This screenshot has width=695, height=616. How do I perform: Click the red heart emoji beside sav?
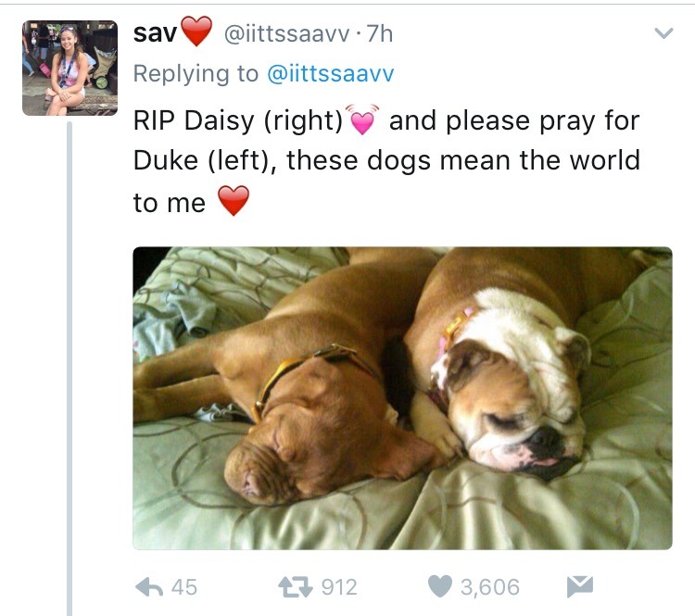click(x=197, y=31)
